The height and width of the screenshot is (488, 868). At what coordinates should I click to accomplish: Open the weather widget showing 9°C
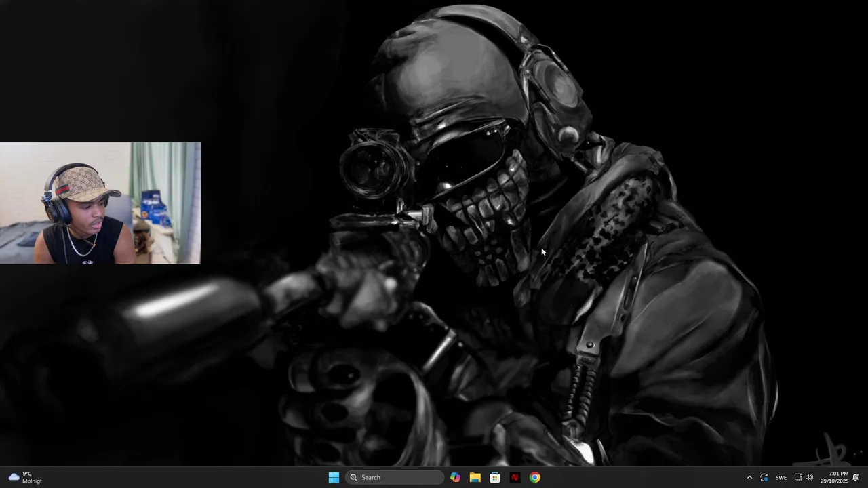[25, 477]
